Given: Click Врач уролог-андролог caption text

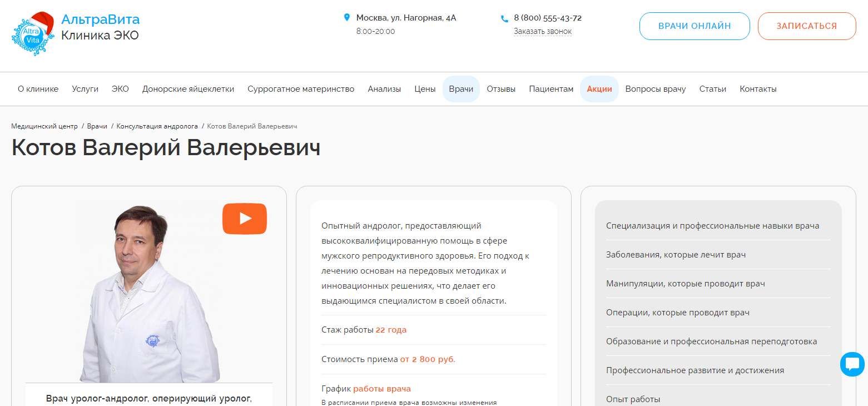Looking at the screenshot, I should coord(149,399).
